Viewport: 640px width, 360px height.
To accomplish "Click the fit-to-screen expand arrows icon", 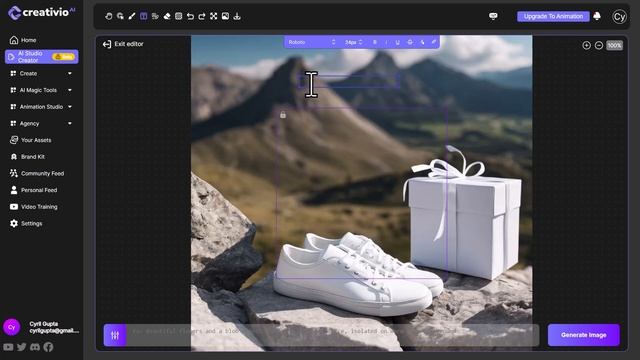I will [213, 16].
